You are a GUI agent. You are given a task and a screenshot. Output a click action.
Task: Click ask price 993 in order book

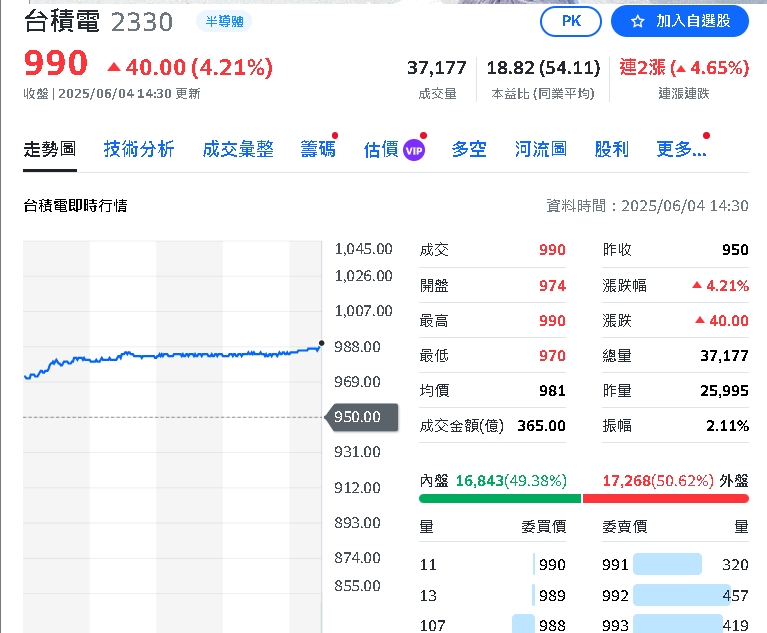pos(615,625)
